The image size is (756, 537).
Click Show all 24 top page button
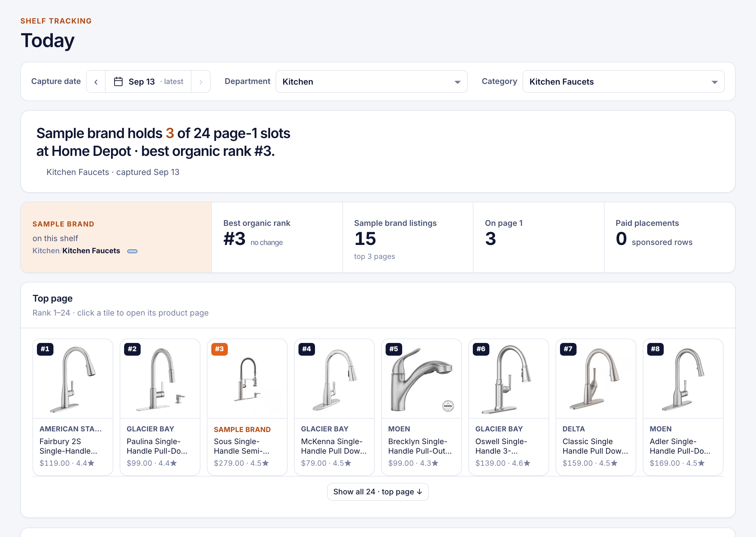tap(378, 492)
